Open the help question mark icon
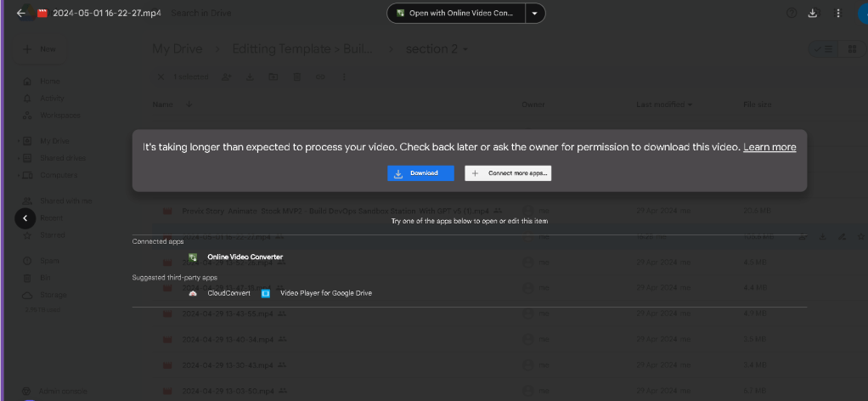This screenshot has width=868, height=401. tap(792, 14)
